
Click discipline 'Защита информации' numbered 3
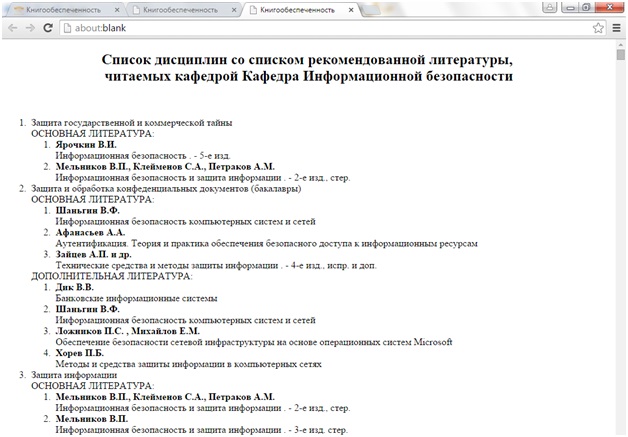[74, 375]
